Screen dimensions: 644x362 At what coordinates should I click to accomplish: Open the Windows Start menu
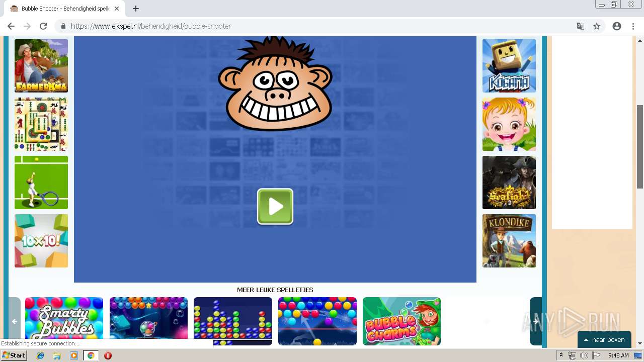tap(14, 355)
